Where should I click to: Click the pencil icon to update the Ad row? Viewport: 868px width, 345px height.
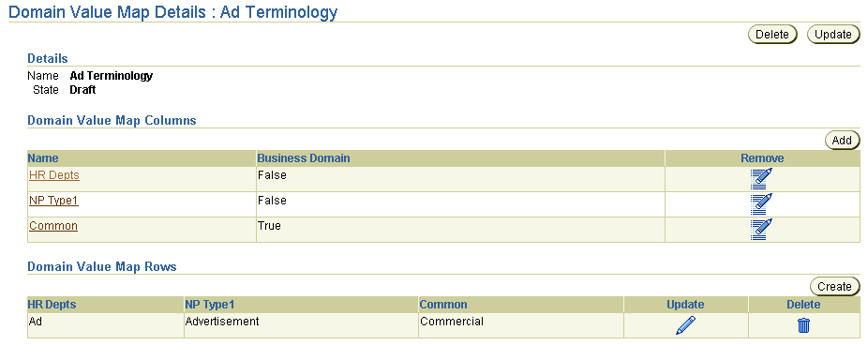[685, 325]
